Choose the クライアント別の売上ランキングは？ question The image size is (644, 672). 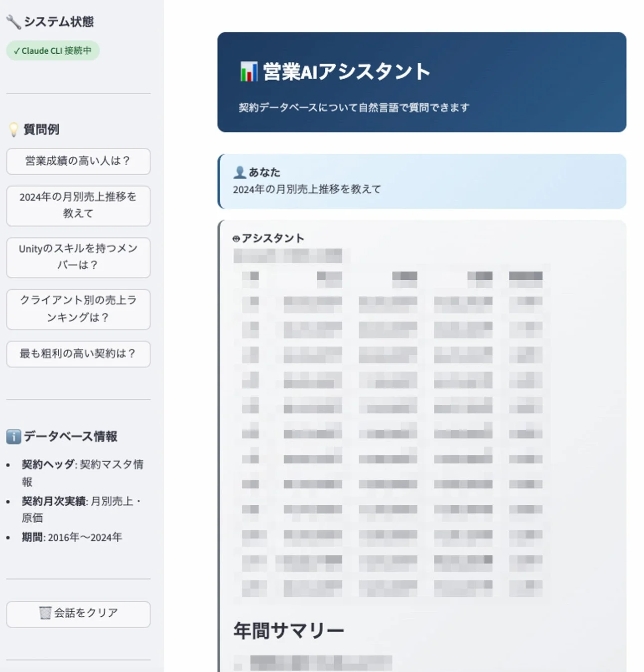pyautogui.click(x=78, y=309)
